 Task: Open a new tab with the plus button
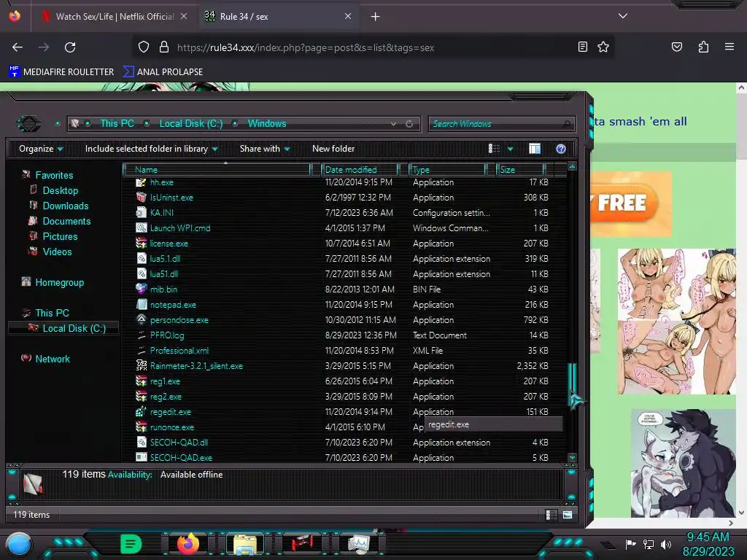(x=376, y=17)
